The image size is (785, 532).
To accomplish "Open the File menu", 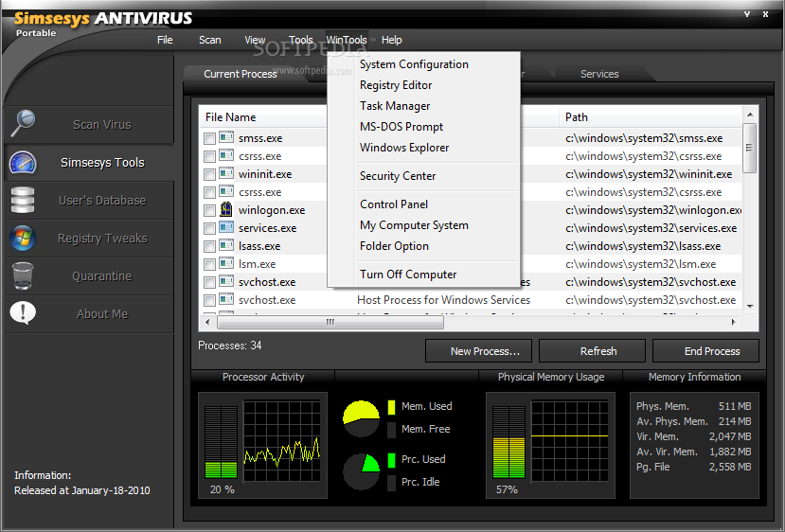I will pos(165,40).
